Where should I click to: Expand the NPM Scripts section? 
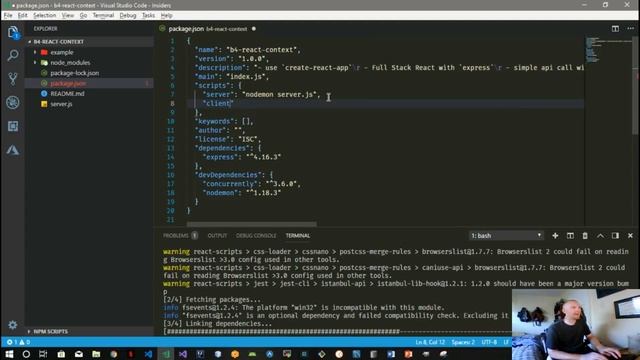coord(89,331)
